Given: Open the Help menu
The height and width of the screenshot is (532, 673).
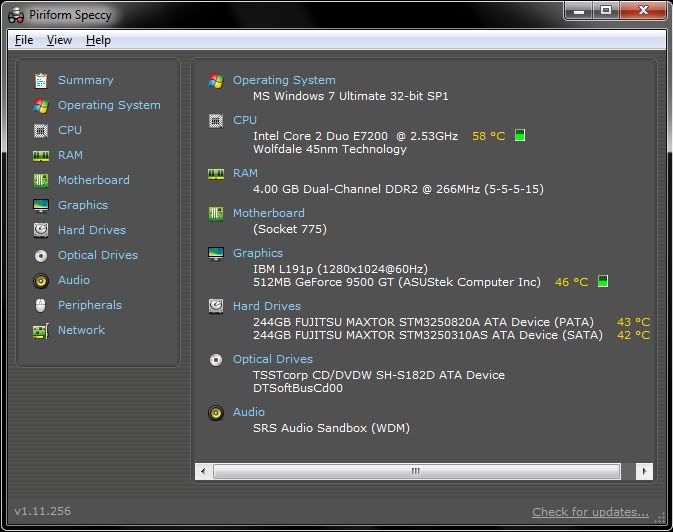Looking at the screenshot, I should [x=98, y=40].
